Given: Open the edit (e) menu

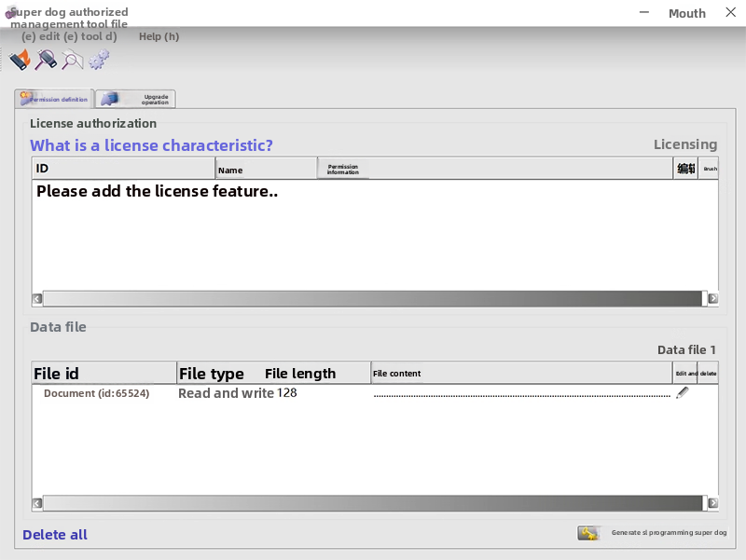Looking at the screenshot, I should [x=40, y=37].
